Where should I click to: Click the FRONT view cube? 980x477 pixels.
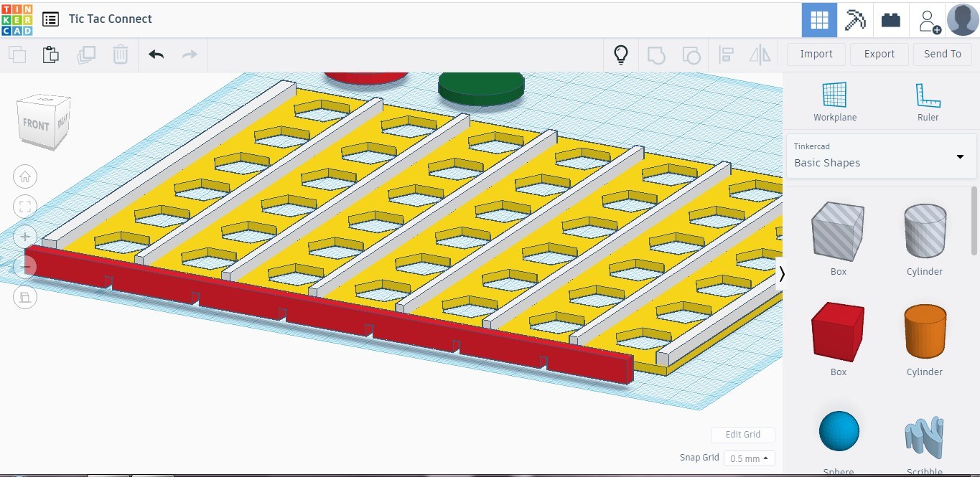pyautogui.click(x=36, y=125)
